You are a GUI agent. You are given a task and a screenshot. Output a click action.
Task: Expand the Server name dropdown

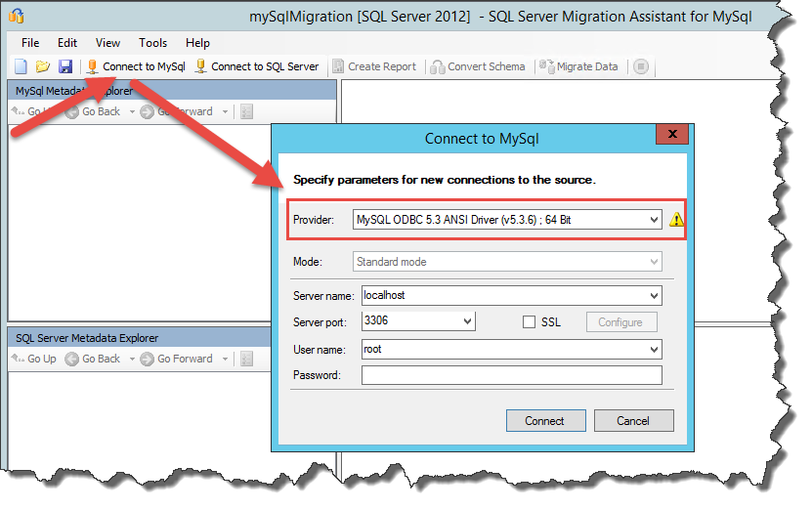(654, 295)
